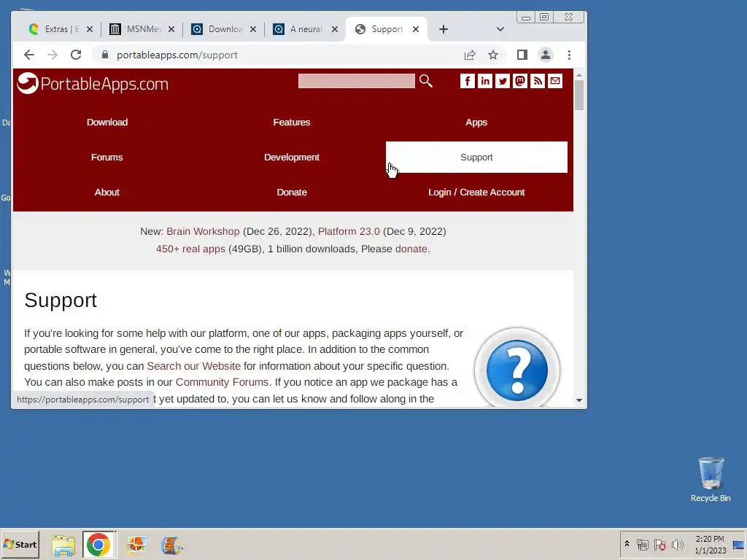The image size is (747, 560).
Task: Click the Chrome taskbar icon
Action: [98, 545]
